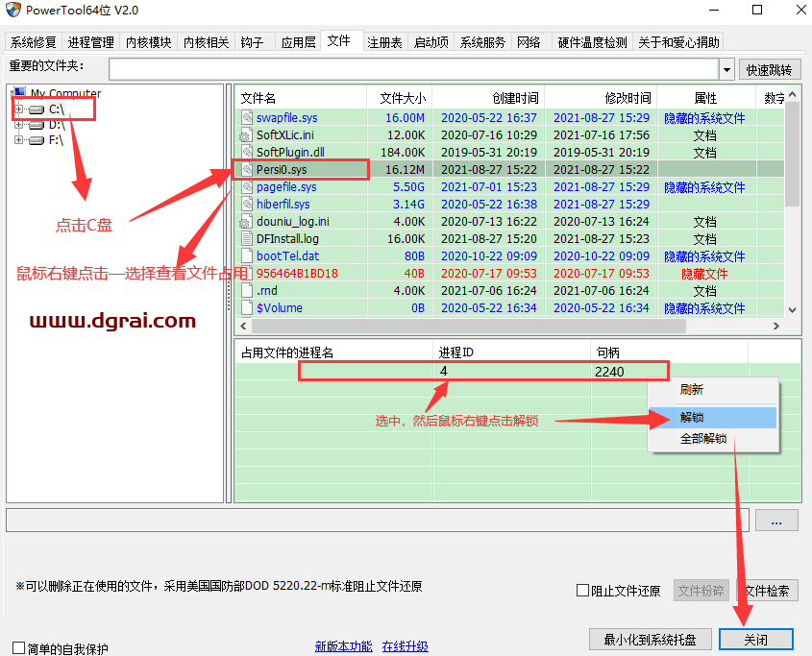
Task: Enable 阻止文件还原 checkbox
Action: tap(582, 591)
